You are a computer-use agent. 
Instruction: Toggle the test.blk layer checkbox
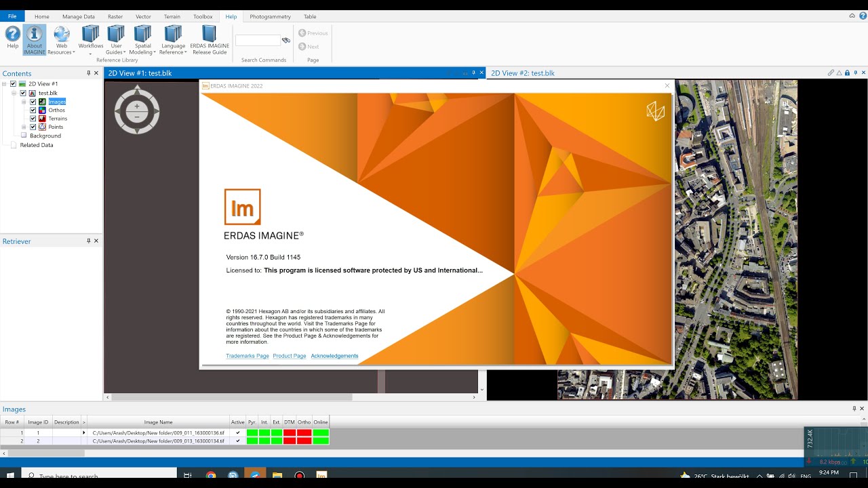pyautogui.click(x=23, y=93)
